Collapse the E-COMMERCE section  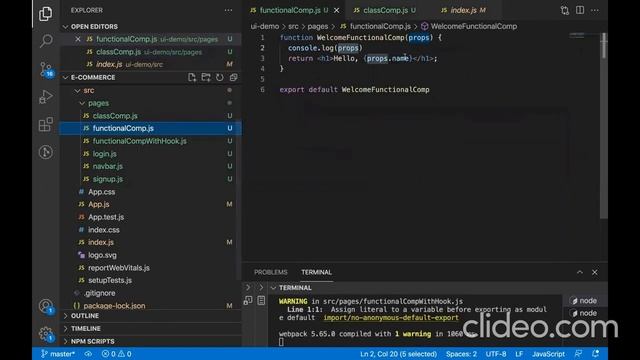click(66, 78)
